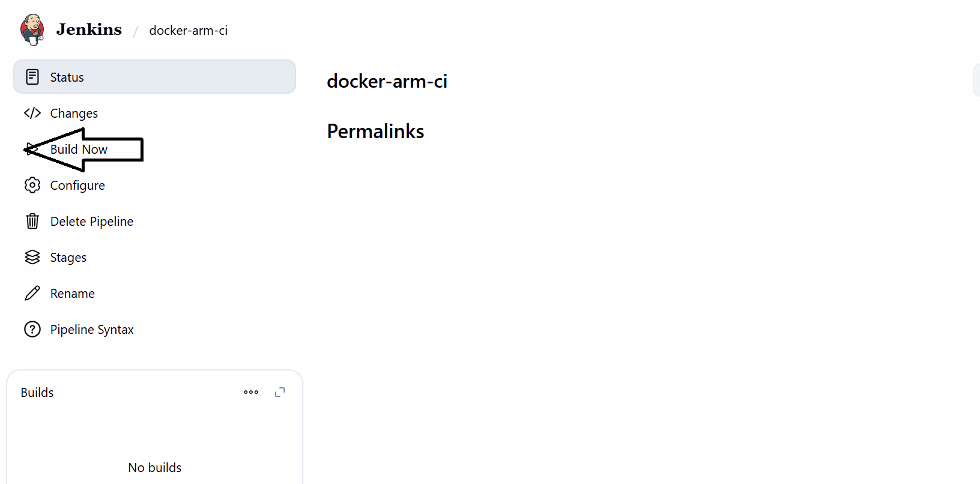Click the Build Now play icon
Image resolution: width=980 pixels, height=484 pixels.
click(32, 149)
